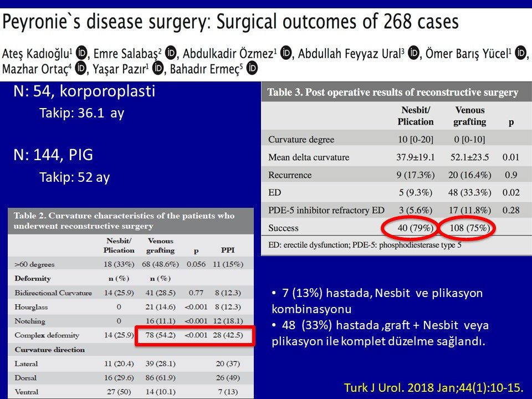Click the Ventral value '27 (50)'
Image resolution: width=532 pixels, height=399 pixels.
[x=119, y=392]
